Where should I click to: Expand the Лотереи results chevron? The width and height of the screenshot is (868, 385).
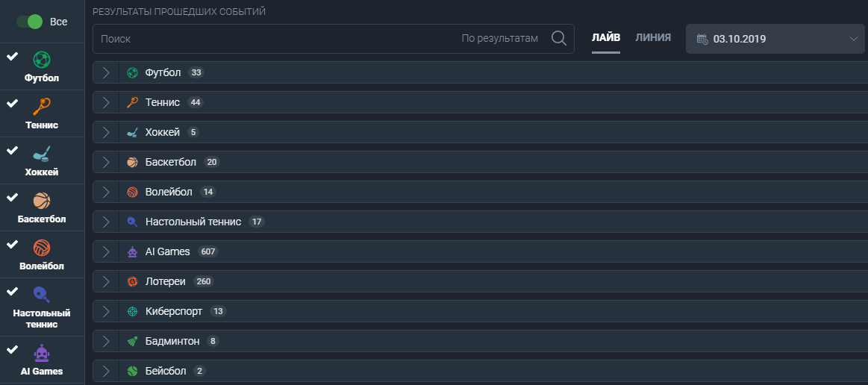[106, 281]
